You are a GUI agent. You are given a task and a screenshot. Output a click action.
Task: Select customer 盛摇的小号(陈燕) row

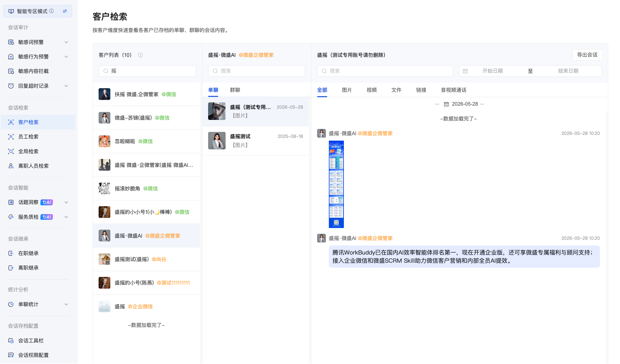tap(146, 283)
